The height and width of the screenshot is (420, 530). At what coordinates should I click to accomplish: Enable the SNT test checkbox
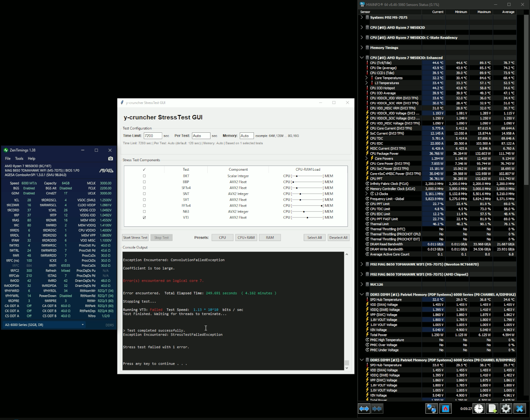pos(144,194)
